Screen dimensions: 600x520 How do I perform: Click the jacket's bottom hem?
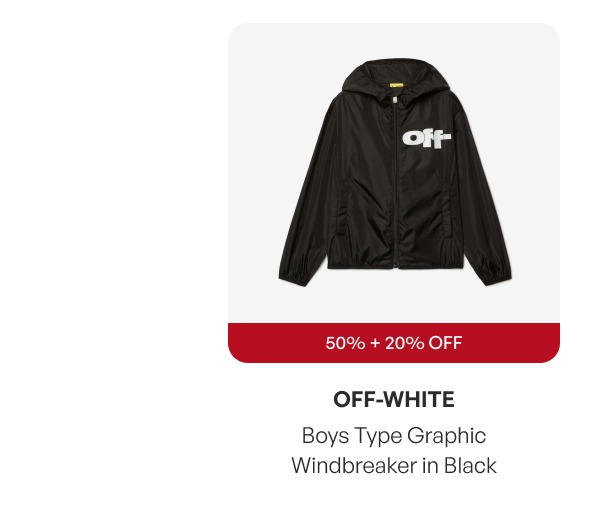point(396,262)
